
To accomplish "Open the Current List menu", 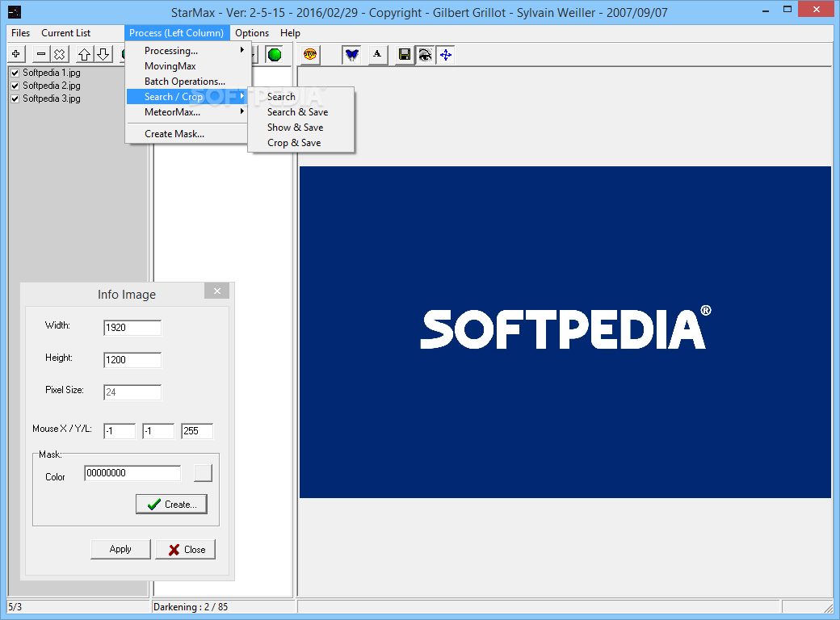I will 66,33.
